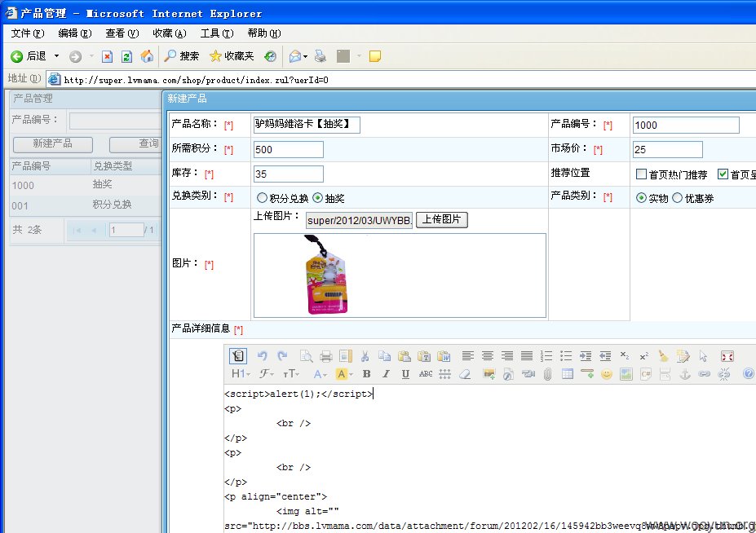Image resolution: width=756 pixels, height=533 pixels.
Task: Insert hyperlink with chain icon
Action: [705, 374]
